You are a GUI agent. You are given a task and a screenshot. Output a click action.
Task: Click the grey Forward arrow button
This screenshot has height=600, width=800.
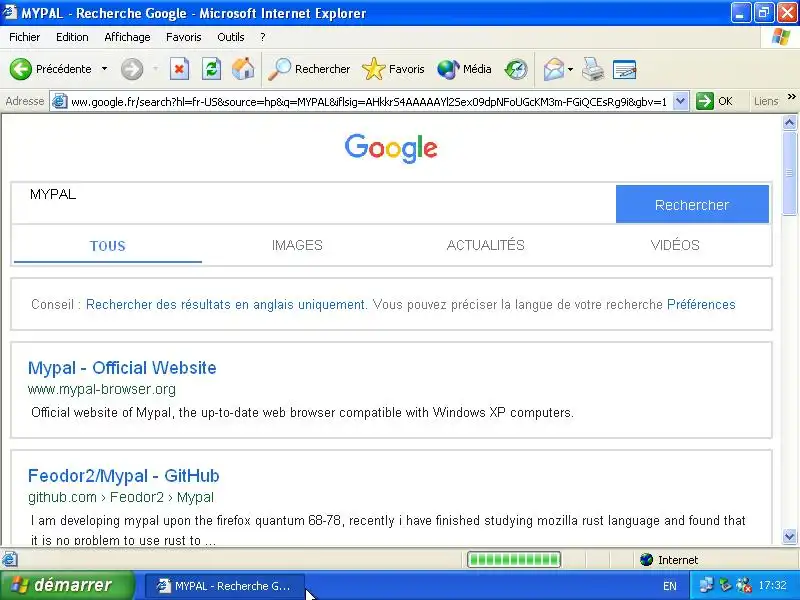tap(132, 69)
